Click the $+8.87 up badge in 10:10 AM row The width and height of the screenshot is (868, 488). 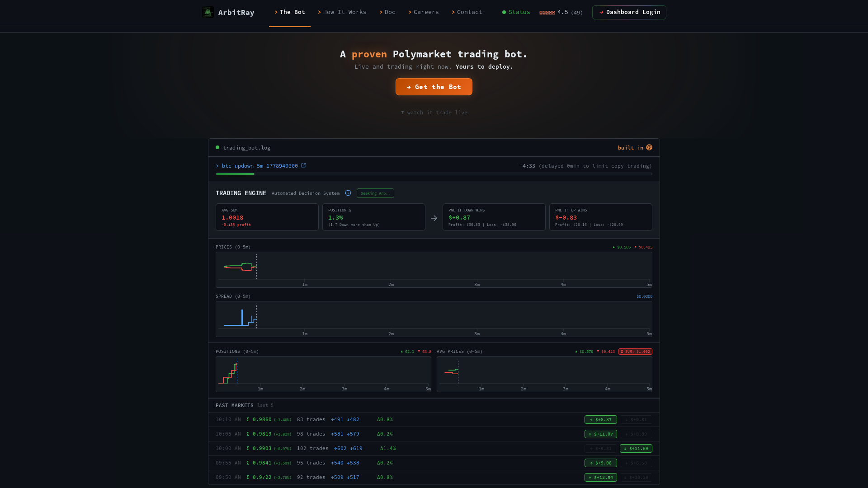click(601, 420)
